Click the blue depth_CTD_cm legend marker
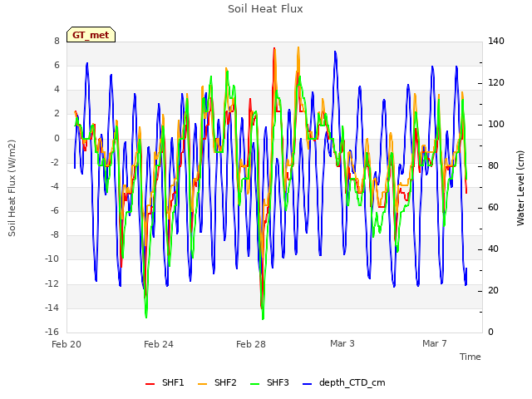This screenshot has height=399, width=532. coord(307,384)
